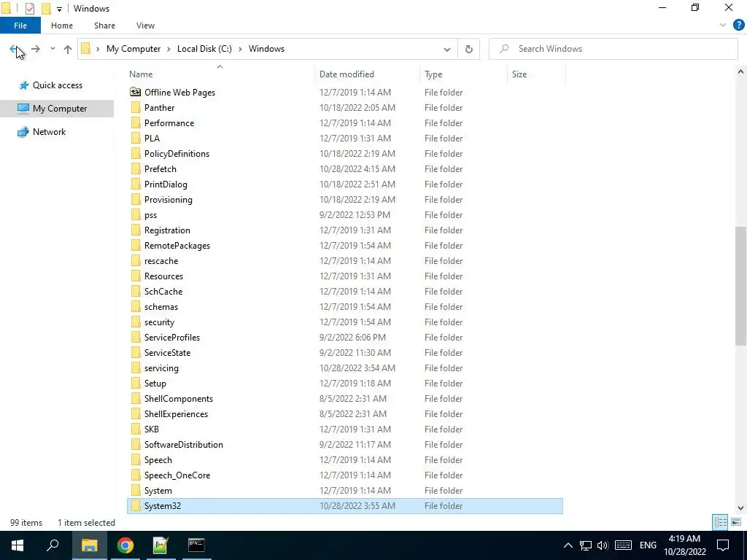This screenshot has height=560, width=747.
Task: Select the schemas folder name
Action: [161, 307]
